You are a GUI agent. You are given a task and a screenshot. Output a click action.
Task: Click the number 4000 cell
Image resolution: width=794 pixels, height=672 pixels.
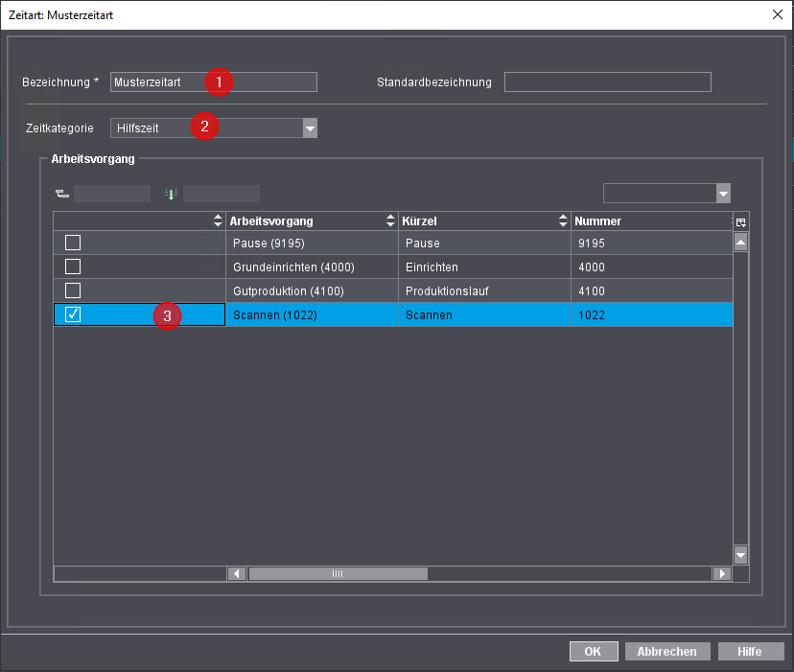tap(652, 266)
